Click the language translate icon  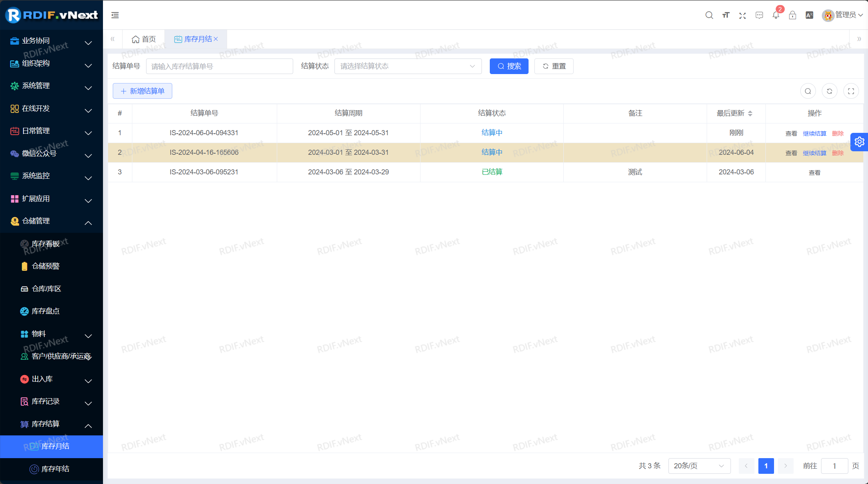point(809,15)
